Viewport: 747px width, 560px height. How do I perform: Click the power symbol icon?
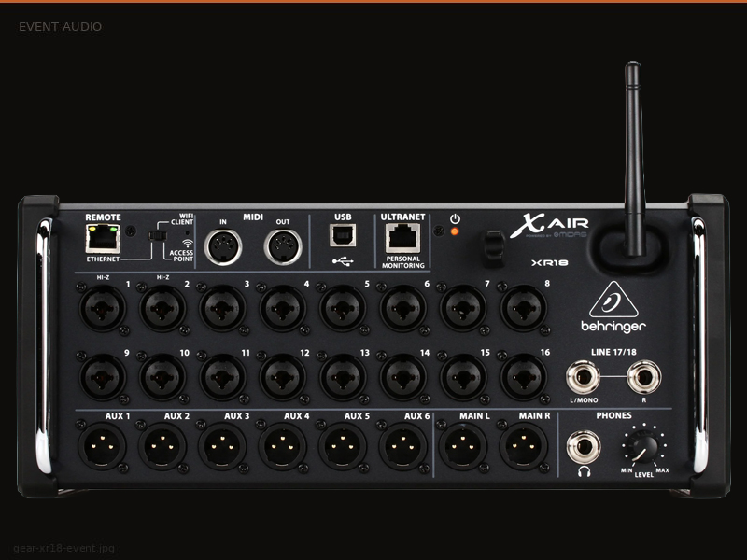(x=455, y=219)
